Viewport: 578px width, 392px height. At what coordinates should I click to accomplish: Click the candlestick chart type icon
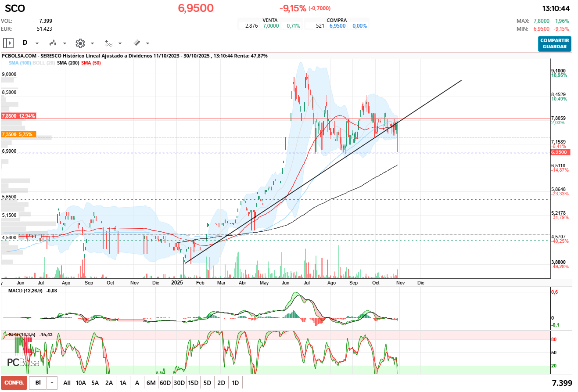(x=53, y=43)
